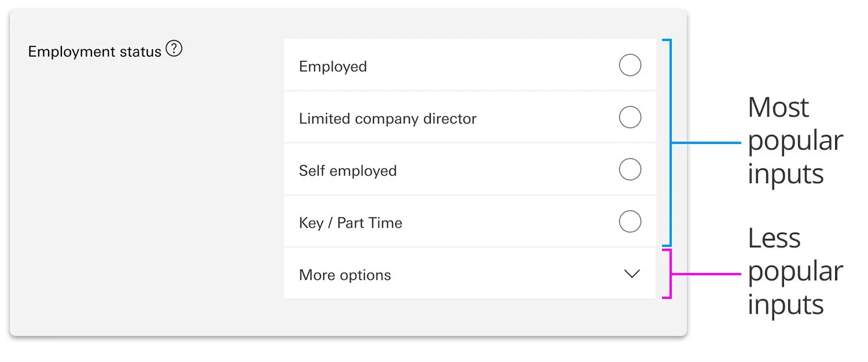868x362 pixels.
Task: Click the Limited company director label text
Action: [388, 119]
